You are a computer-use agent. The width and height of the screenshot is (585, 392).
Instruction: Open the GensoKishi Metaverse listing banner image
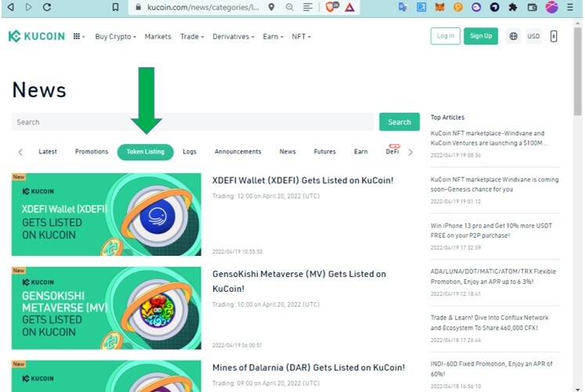(107, 307)
